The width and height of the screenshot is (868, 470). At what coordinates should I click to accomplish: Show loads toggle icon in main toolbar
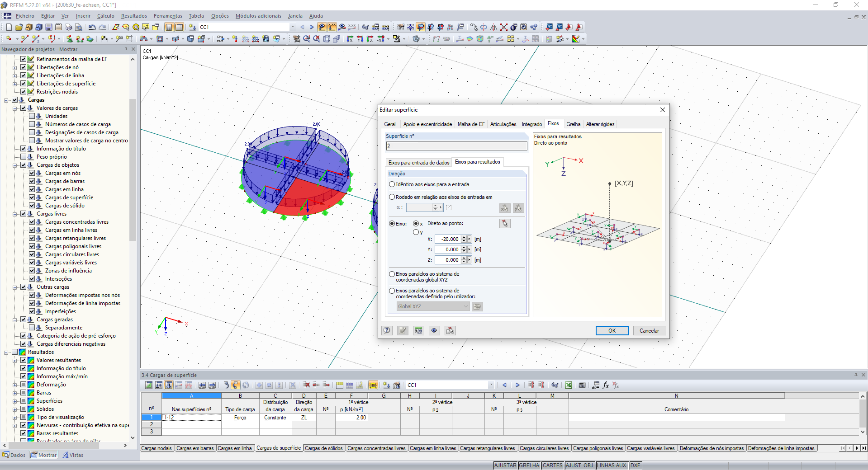point(322,27)
